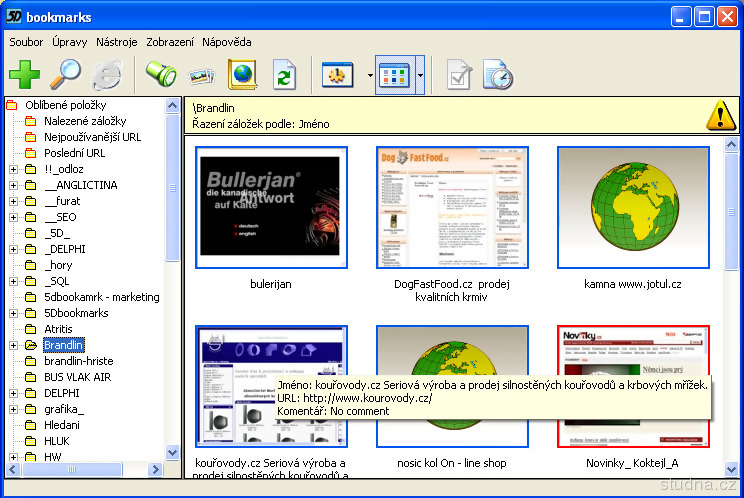Image resolution: width=744 pixels, height=498 pixels.
Task: Open the Soubor menu
Action: pos(26,42)
